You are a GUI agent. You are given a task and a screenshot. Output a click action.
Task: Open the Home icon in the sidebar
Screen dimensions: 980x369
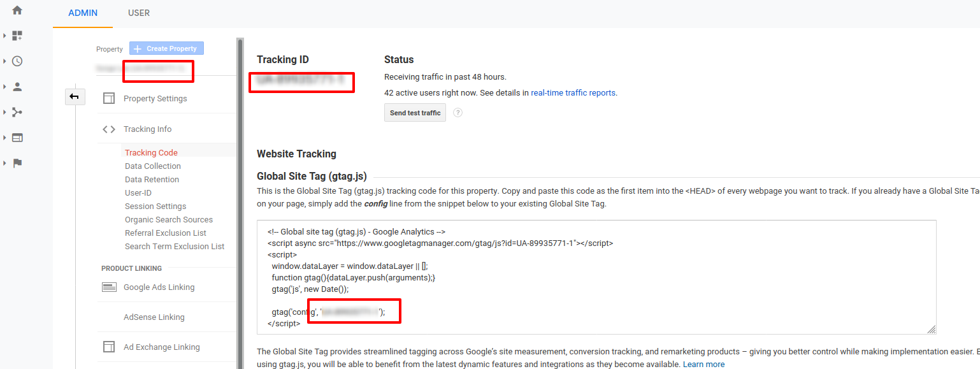[17, 10]
